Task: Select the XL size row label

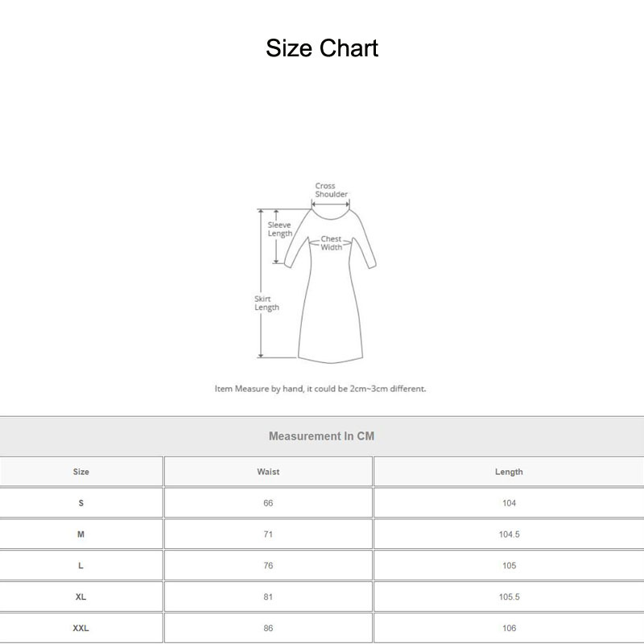Action: coord(81,597)
